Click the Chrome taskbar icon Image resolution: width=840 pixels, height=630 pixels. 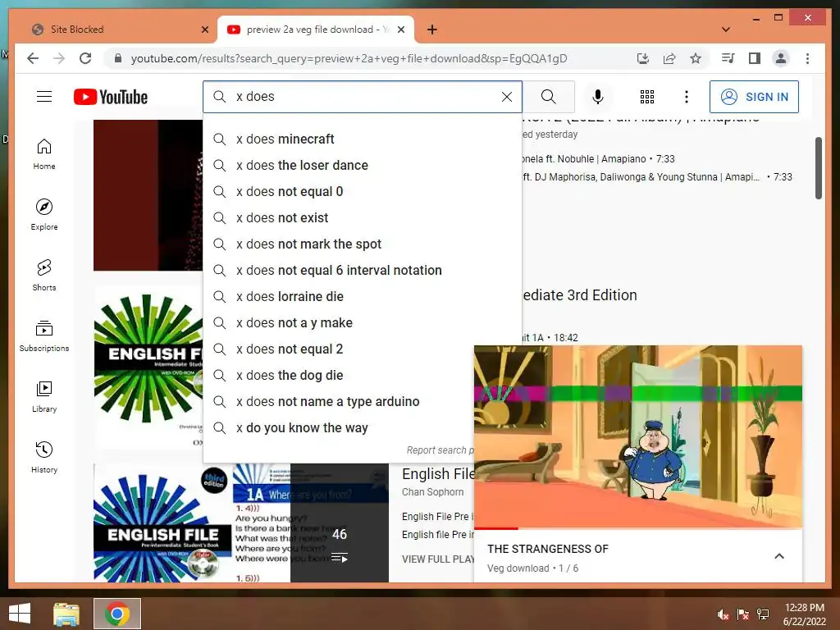pos(117,614)
